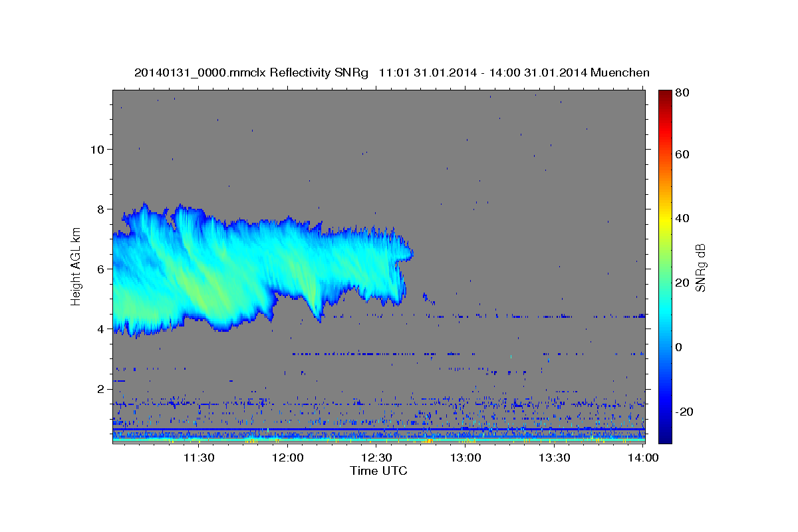Click the height axis label 2

tap(101, 389)
